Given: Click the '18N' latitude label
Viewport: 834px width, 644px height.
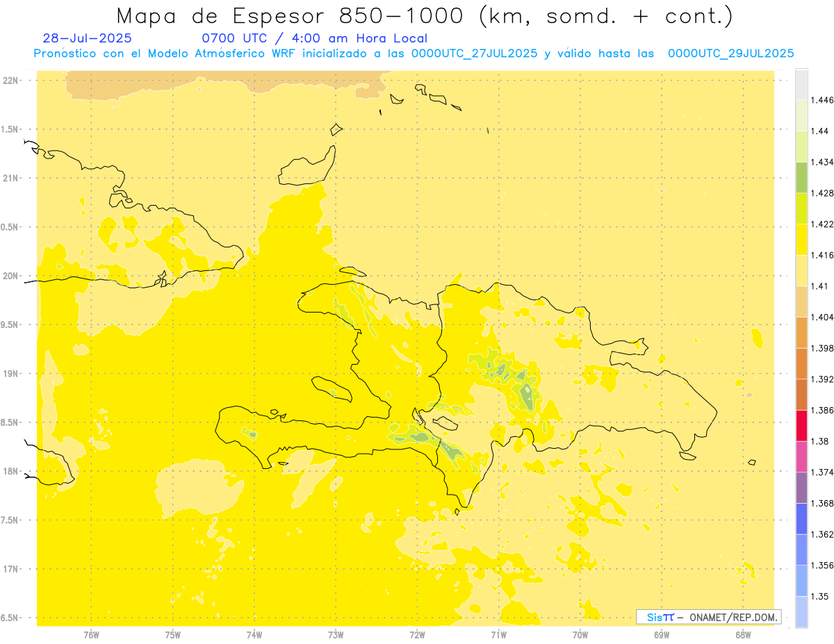Looking at the screenshot, I should click(x=11, y=471).
